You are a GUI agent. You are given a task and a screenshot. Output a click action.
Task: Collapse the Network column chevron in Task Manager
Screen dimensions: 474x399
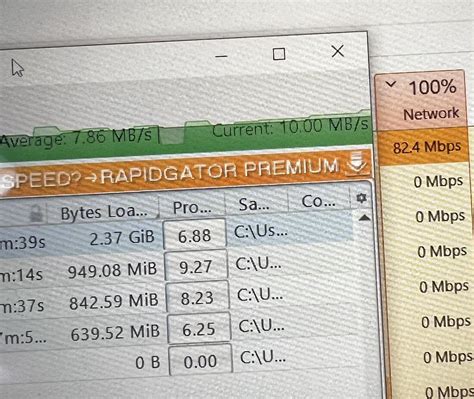point(391,84)
